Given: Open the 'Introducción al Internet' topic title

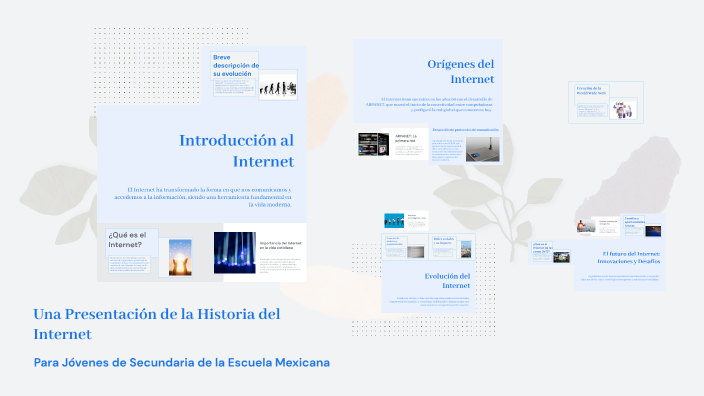Looking at the screenshot, I should 237,151.
